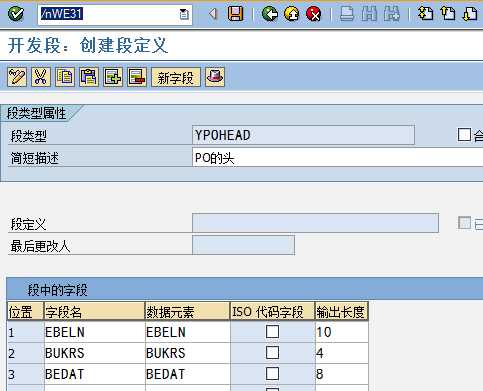Click the data element cell EBELN
Screen dimensions: 483x391
[188, 332]
